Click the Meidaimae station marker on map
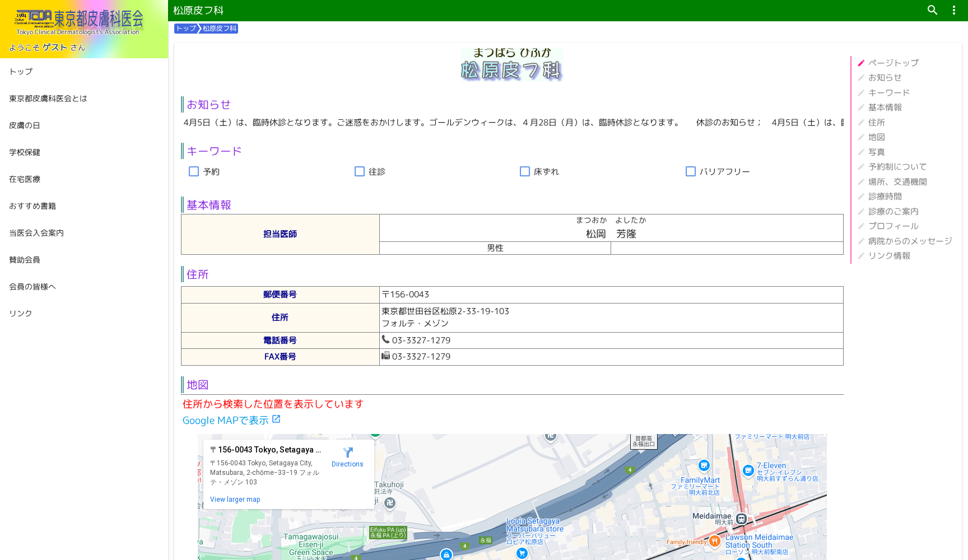 coord(741,519)
